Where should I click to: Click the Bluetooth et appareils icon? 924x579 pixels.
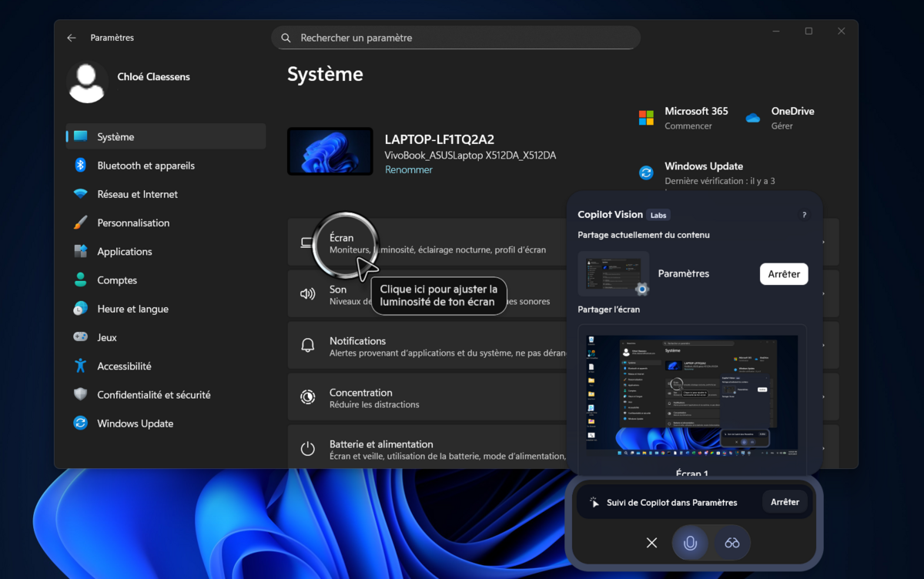tap(80, 166)
